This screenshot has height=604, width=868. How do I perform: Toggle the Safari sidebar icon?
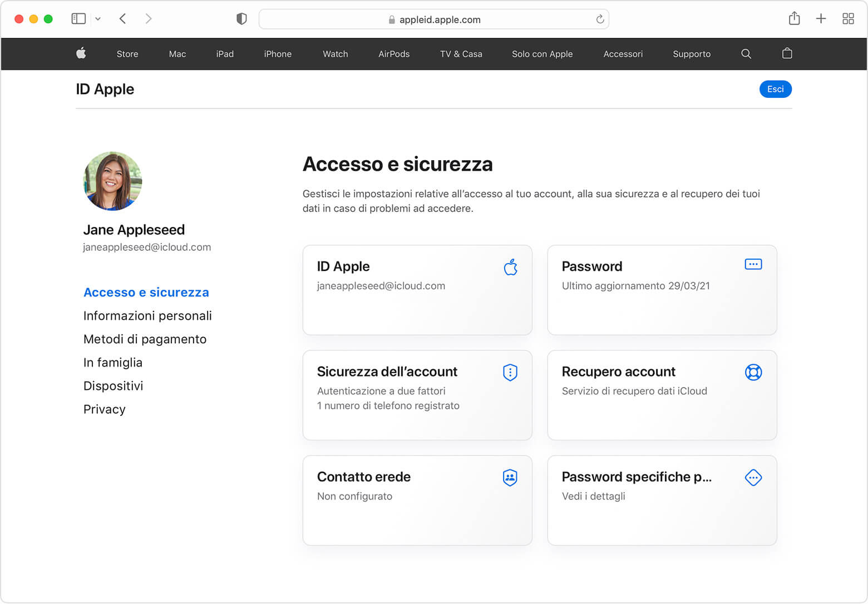point(78,19)
